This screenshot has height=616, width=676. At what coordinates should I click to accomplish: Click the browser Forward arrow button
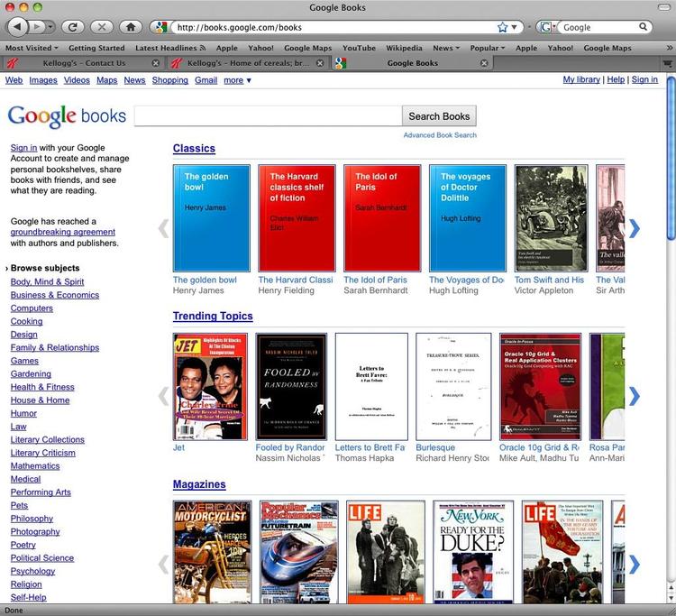coord(37,27)
